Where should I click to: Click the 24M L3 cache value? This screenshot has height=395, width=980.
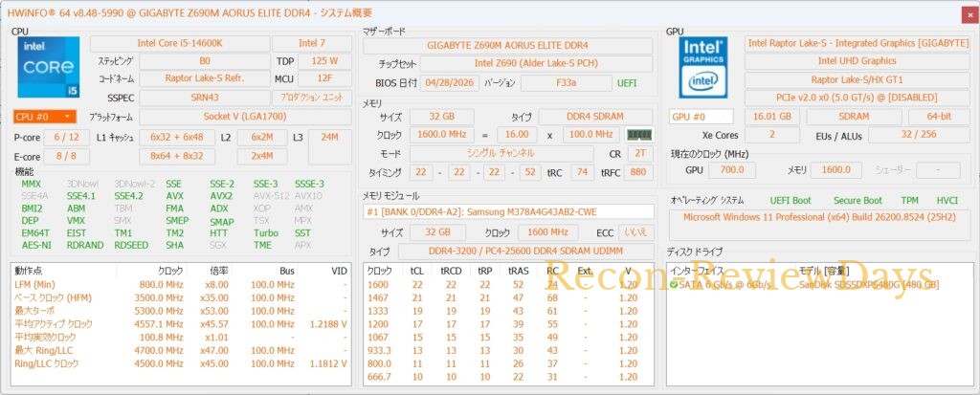tap(329, 147)
